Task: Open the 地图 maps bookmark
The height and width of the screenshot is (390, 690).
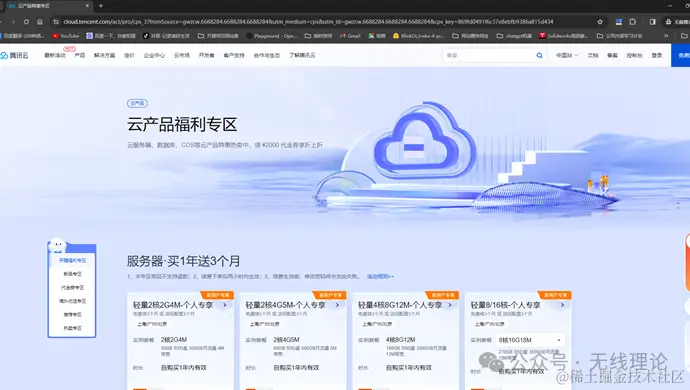Action: (x=377, y=36)
